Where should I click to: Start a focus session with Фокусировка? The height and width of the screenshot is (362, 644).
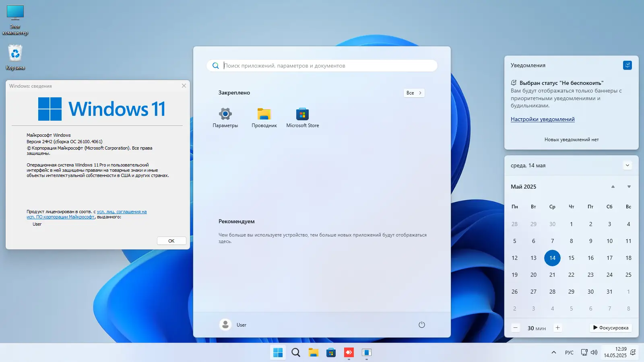click(611, 327)
